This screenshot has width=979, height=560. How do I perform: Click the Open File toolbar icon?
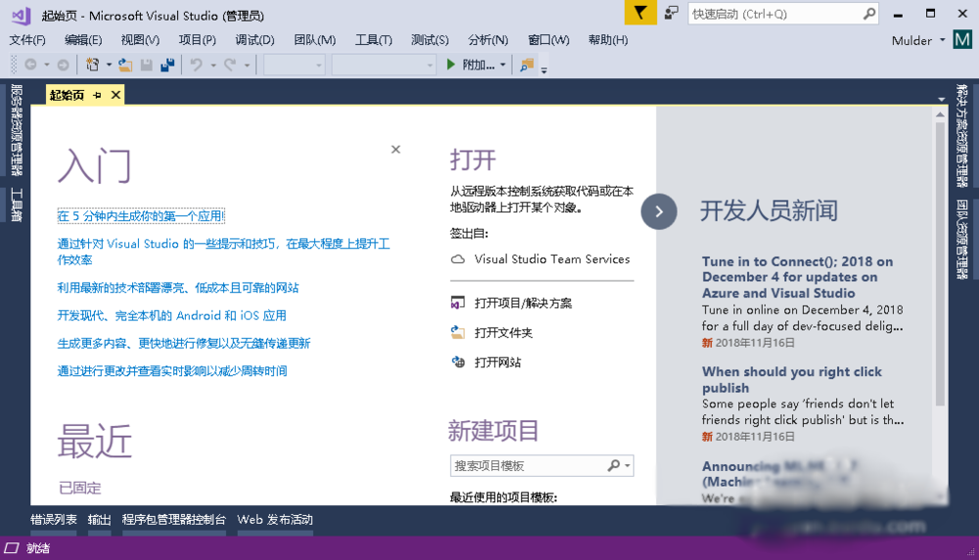[125, 65]
